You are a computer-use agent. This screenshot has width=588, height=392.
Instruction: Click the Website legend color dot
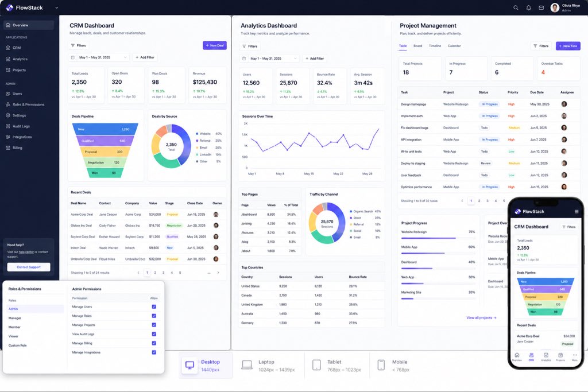click(x=197, y=134)
